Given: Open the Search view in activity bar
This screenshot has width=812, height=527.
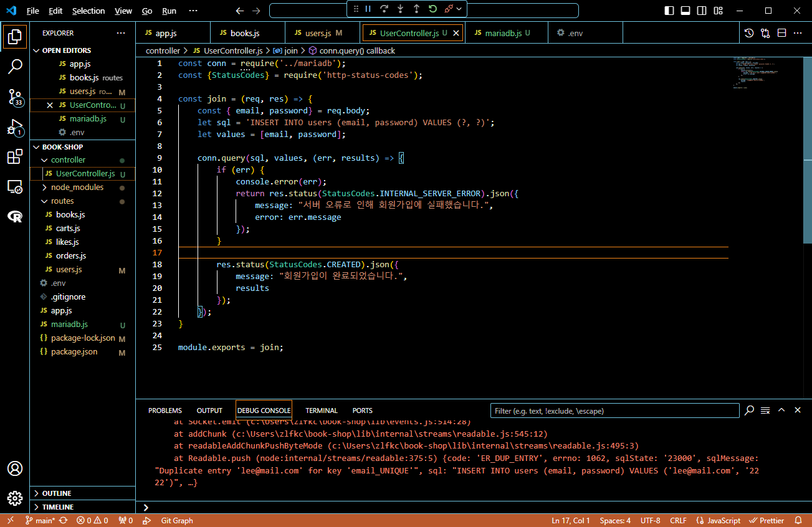Looking at the screenshot, I should point(15,67).
